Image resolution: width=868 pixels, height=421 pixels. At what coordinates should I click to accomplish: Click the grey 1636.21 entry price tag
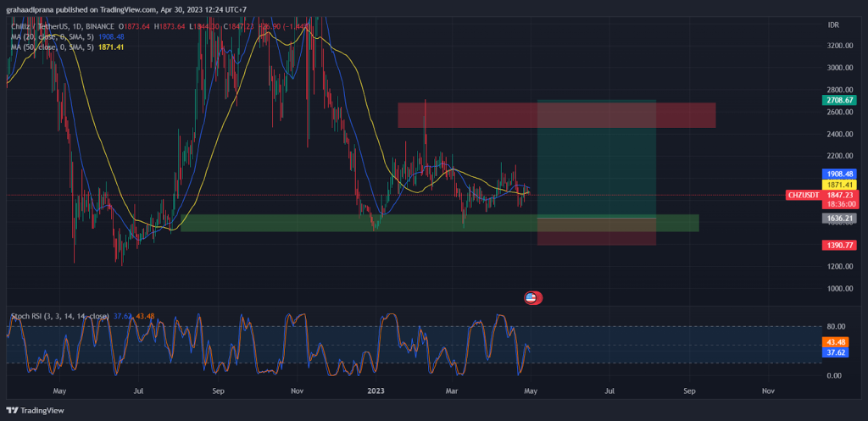pyautogui.click(x=839, y=219)
